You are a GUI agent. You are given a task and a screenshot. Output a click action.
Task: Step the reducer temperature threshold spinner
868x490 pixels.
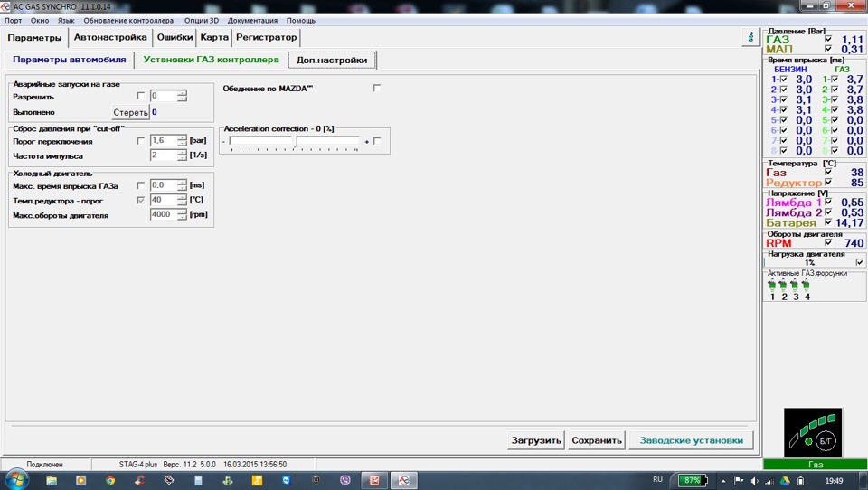click(182, 200)
